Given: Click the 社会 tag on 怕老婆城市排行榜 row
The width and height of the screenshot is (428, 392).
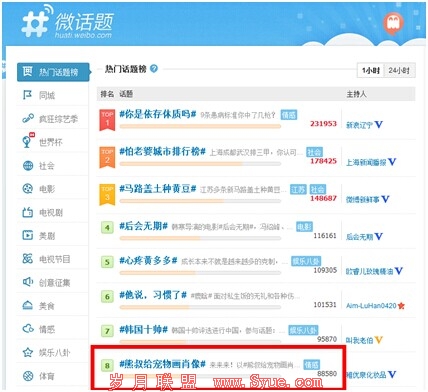Looking at the screenshot, I should pos(314,152).
